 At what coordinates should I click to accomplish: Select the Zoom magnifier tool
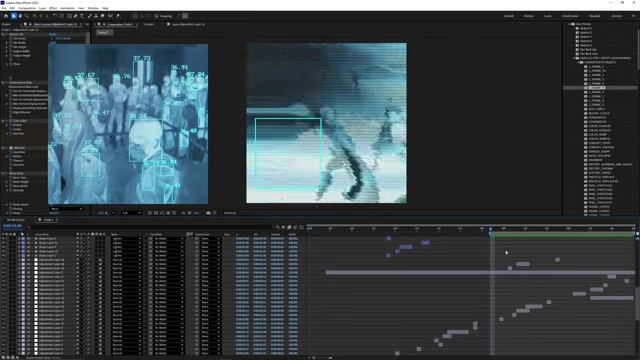click(27, 16)
